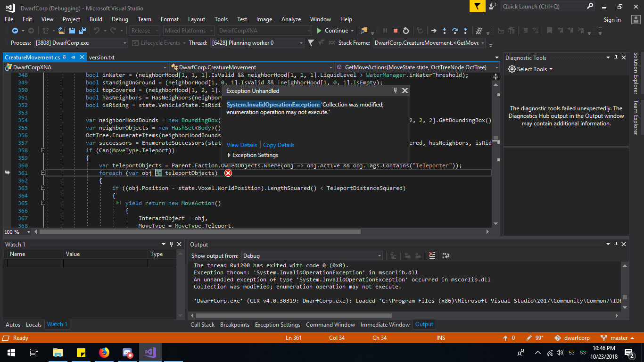
Task: Open Thread dropdown Planning worker 0
Action: pos(257,43)
